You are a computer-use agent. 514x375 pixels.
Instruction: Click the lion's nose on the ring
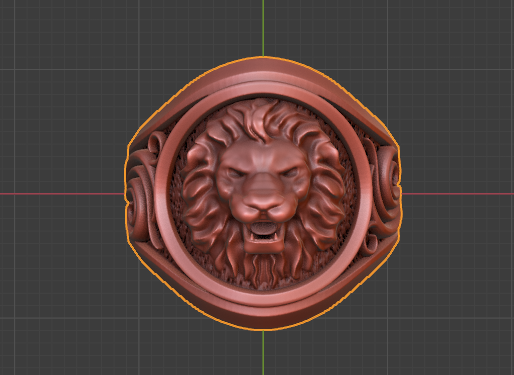(x=263, y=202)
